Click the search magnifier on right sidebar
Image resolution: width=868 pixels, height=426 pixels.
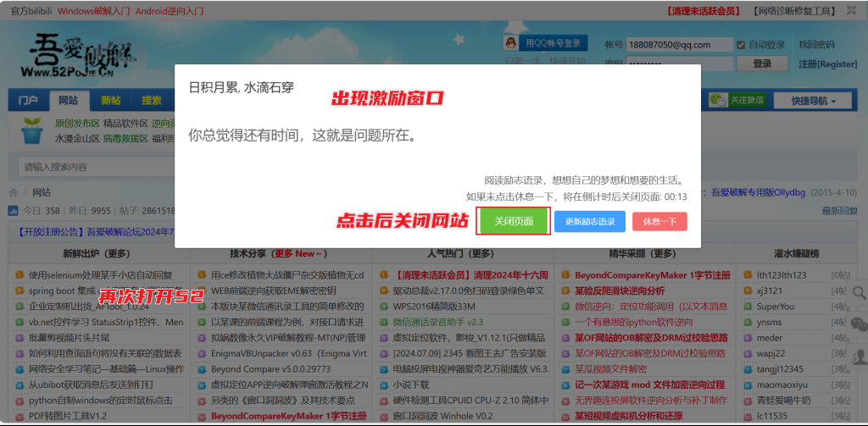[859, 294]
